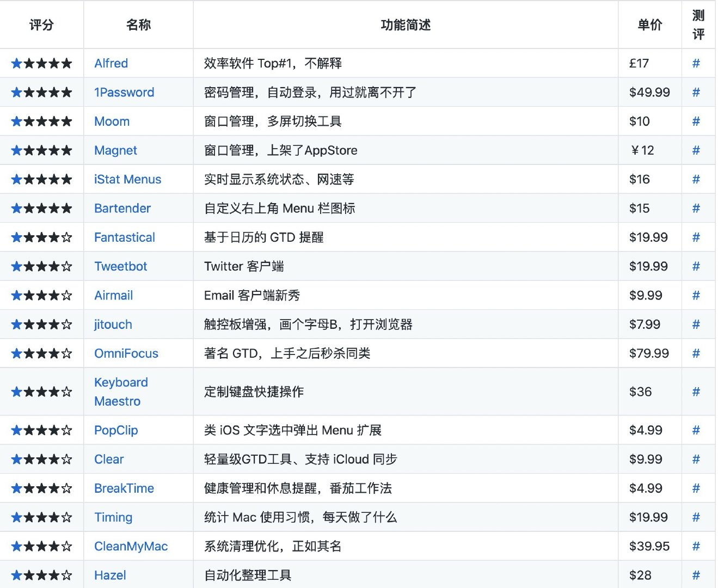Click the # review link for Timing
This screenshot has width=718, height=588.
coord(696,517)
